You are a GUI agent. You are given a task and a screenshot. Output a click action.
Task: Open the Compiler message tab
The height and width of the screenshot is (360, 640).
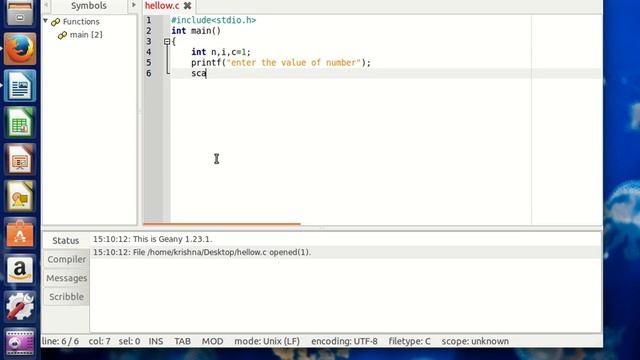click(67, 259)
